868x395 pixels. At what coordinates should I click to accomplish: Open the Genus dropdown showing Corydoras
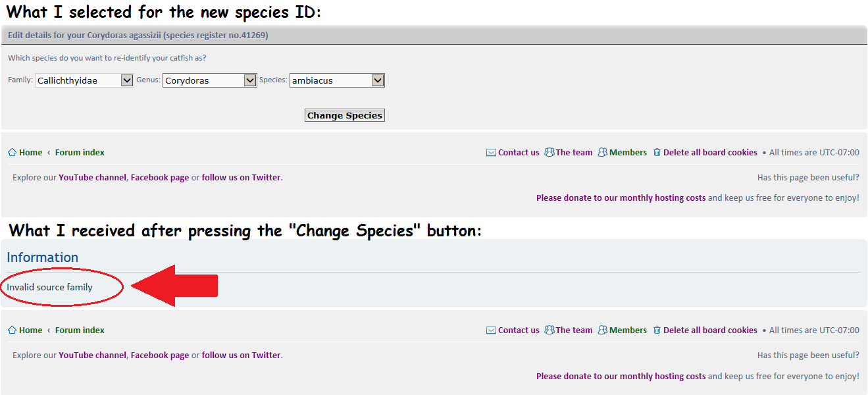pyautogui.click(x=210, y=80)
